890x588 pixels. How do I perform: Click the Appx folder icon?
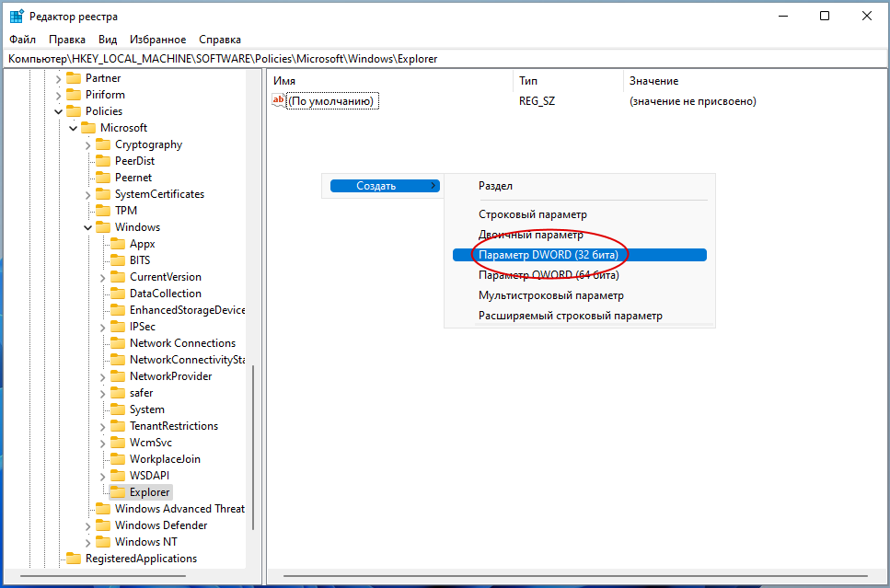[x=118, y=244]
